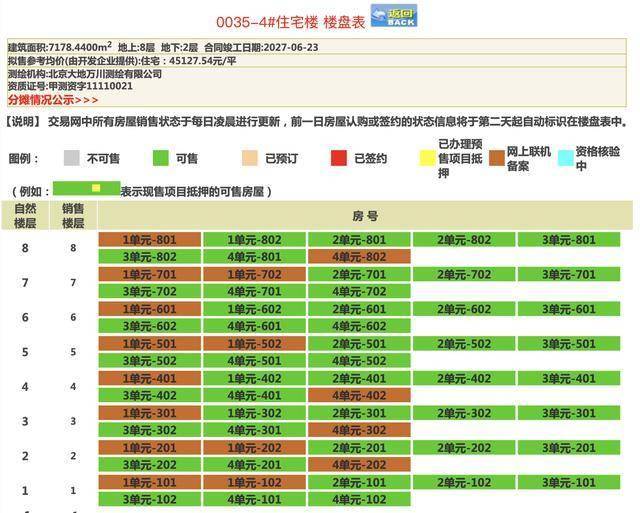Image resolution: width=640 pixels, height=513 pixels.
Task: Click the brown 网上联机备案 legend swatch
Action: point(497,158)
